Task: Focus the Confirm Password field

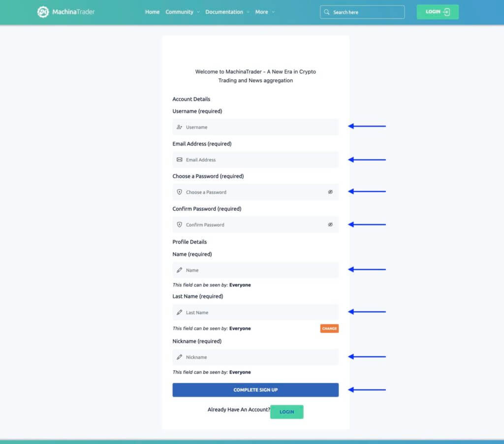Action: click(255, 224)
